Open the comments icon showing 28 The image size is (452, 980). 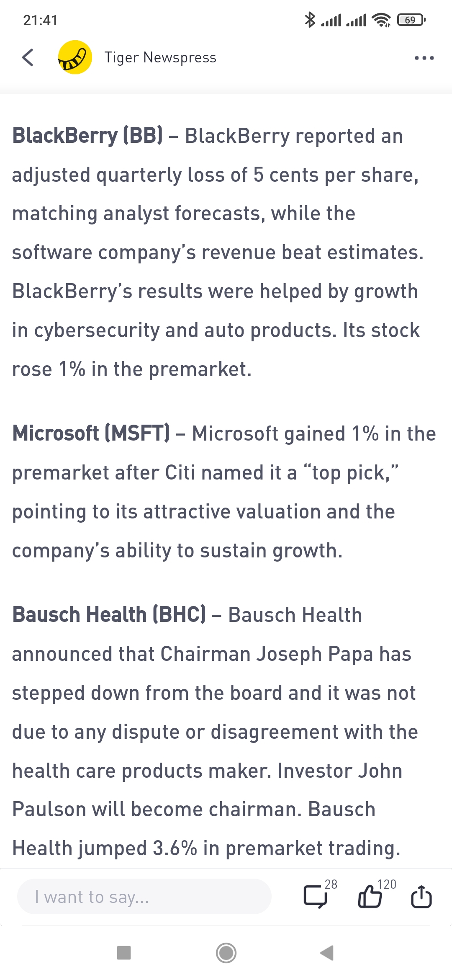click(316, 897)
